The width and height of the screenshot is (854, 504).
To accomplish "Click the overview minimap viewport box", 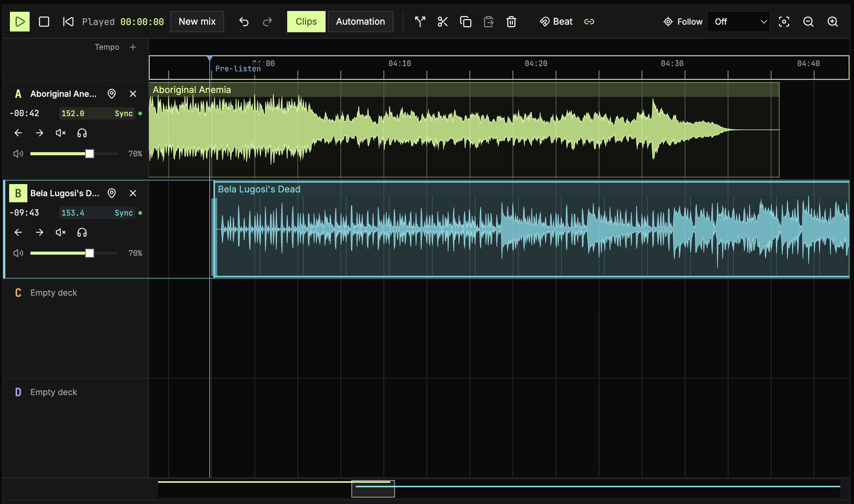I will [x=373, y=488].
